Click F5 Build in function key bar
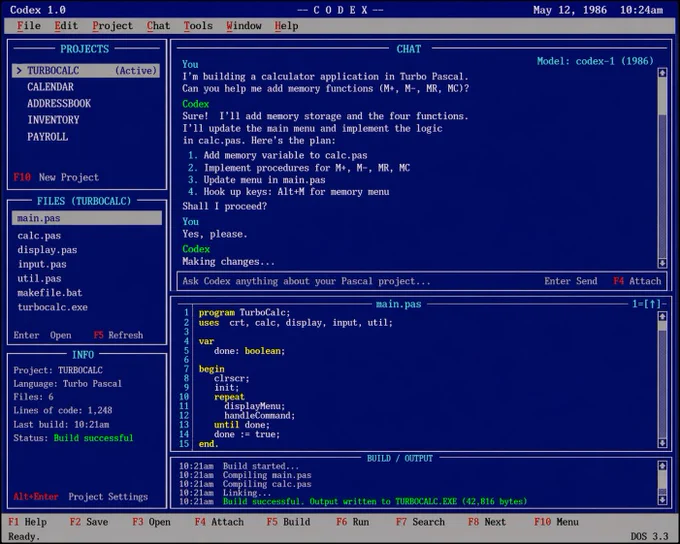 pos(288,522)
